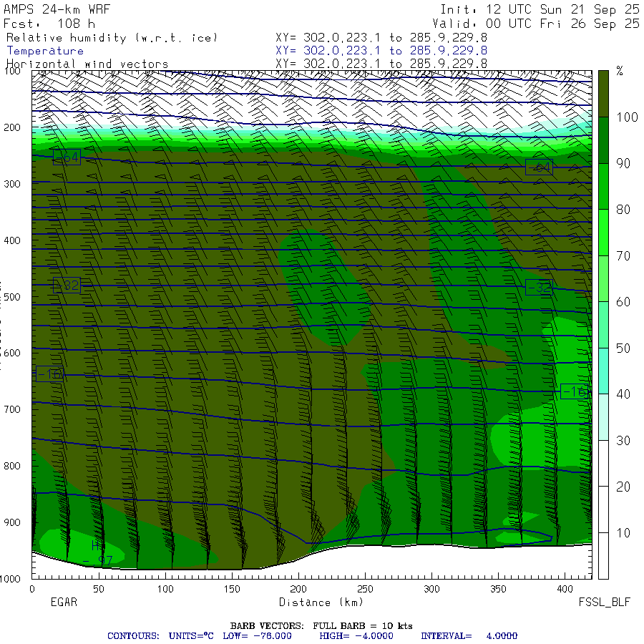This screenshot has height=644, width=644.
Task: Click the colorbar label 30
Action: (x=623, y=441)
